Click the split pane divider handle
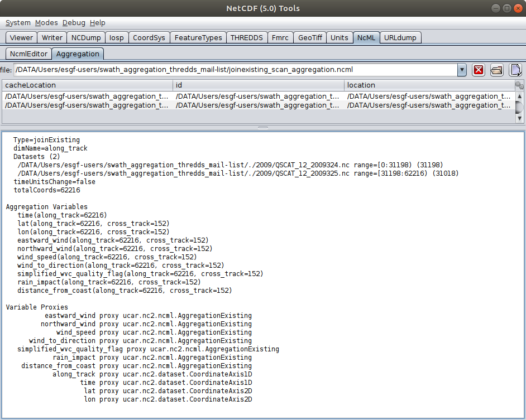Image resolution: width=526 pixels, height=420 pixels. coord(262,127)
